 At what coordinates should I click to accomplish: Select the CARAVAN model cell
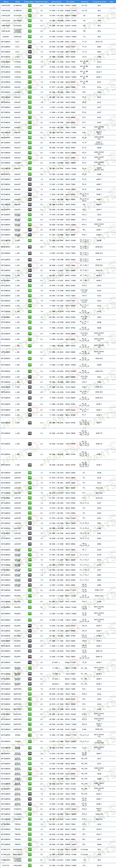point(18,36)
